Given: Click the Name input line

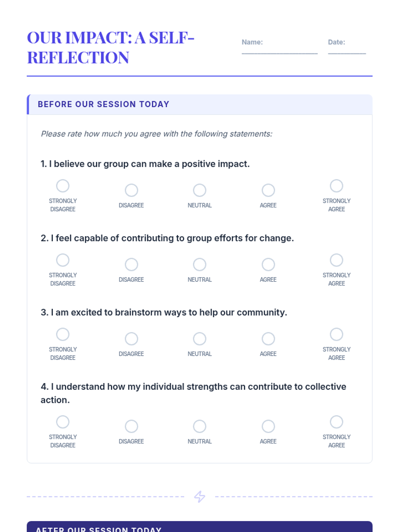Looking at the screenshot, I should click(280, 50).
